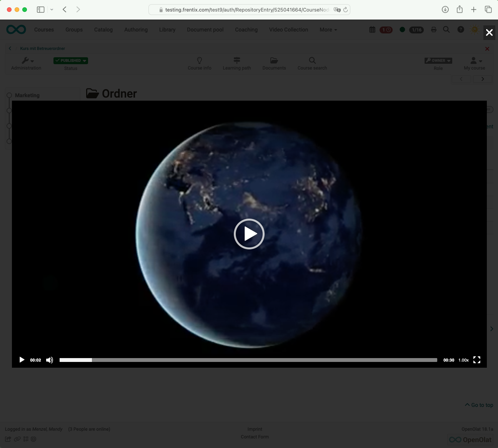Enter fullscreen video mode
The image size is (498, 448).
(477, 360)
